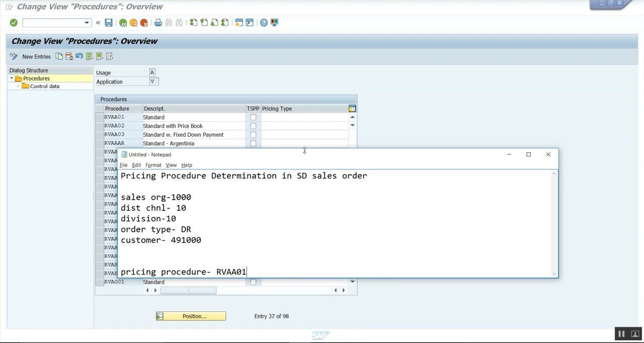The width and height of the screenshot is (644, 343).
Task: Click description 'Standard w. Fixed Down Payment'
Action: point(183,135)
